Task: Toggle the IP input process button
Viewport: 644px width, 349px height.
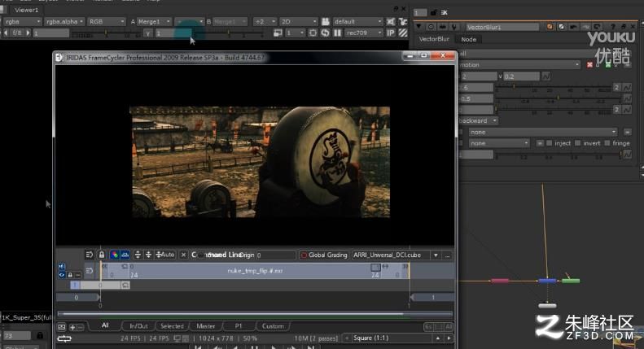Action: point(391,33)
